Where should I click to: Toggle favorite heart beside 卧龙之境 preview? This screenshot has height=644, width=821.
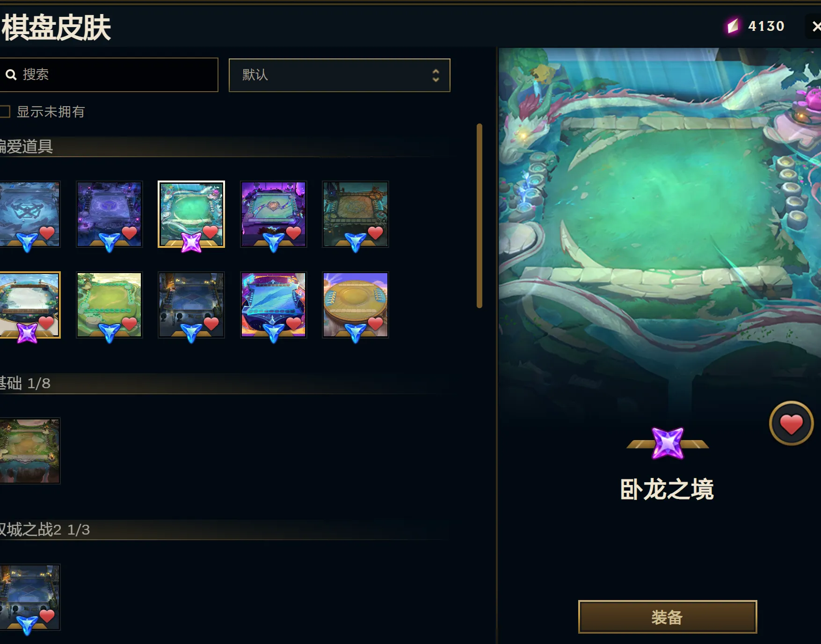click(791, 424)
